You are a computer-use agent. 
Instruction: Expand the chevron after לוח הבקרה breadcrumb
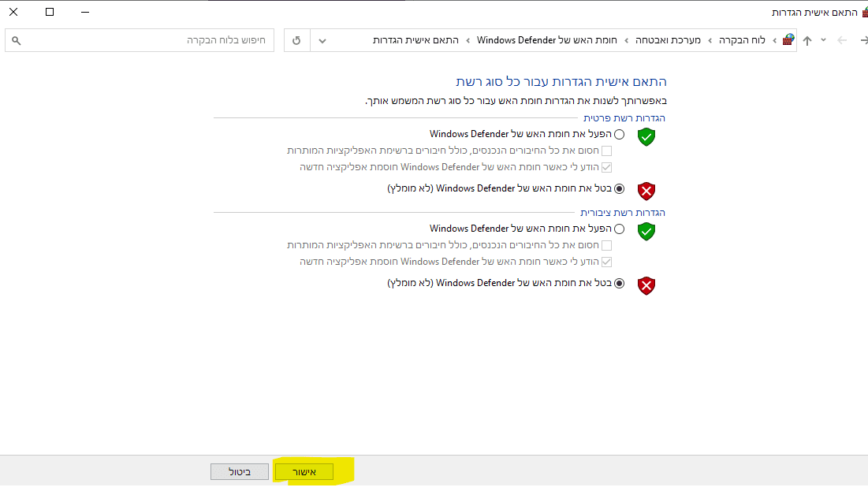tap(710, 40)
